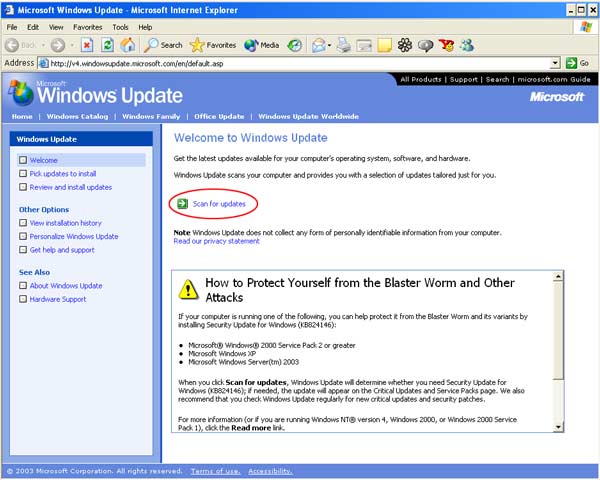Click the Windows flag logo in the menu bar corner
Screen dimensions: 600x480
point(586,27)
